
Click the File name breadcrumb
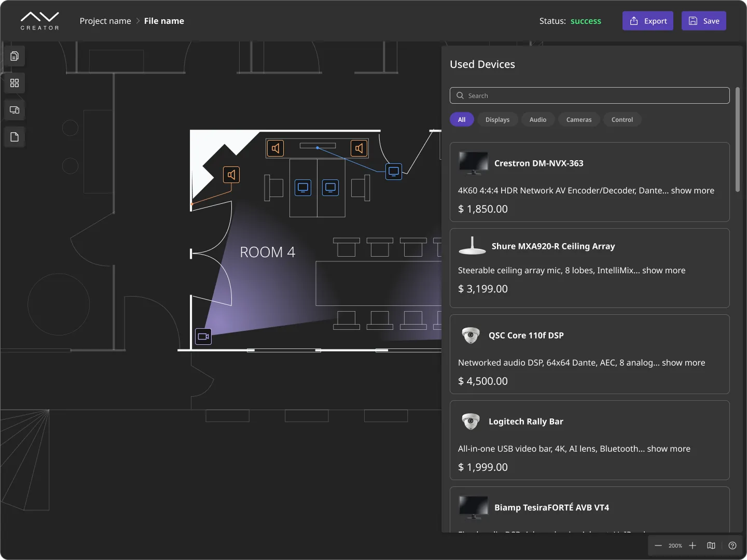tap(164, 21)
